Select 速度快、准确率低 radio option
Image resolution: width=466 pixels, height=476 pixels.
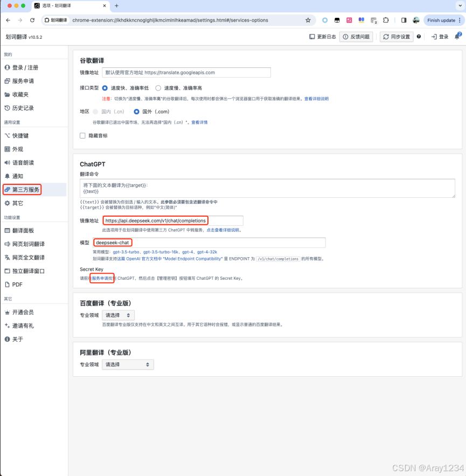pyautogui.click(x=105, y=88)
